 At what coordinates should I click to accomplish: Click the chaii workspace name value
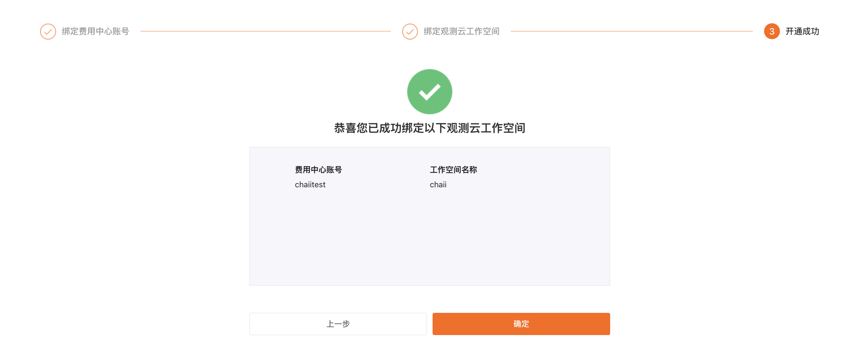(438, 184)
